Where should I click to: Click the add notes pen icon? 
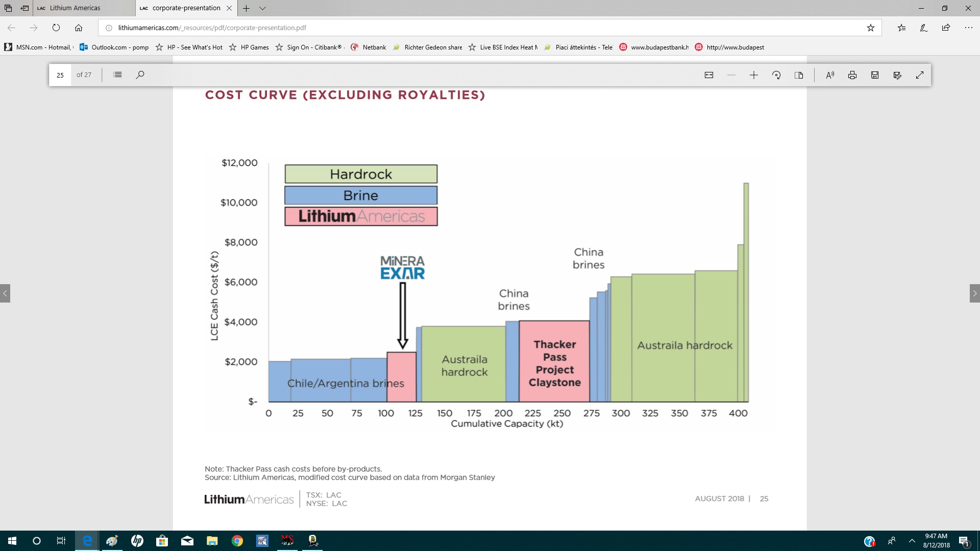pyautogui.click(x=924, y=28)
